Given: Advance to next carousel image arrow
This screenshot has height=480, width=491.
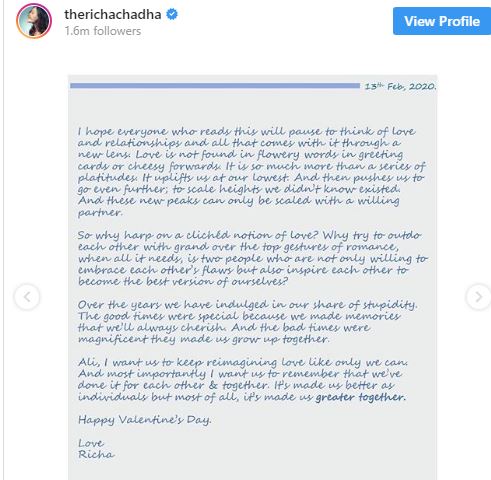Looking at the screenshot, I should (478, 296).
